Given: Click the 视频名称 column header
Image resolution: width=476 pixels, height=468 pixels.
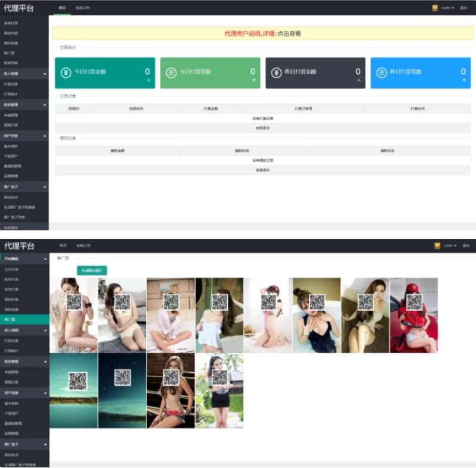Looking at the screenshot, I should [x=136, y=109].
